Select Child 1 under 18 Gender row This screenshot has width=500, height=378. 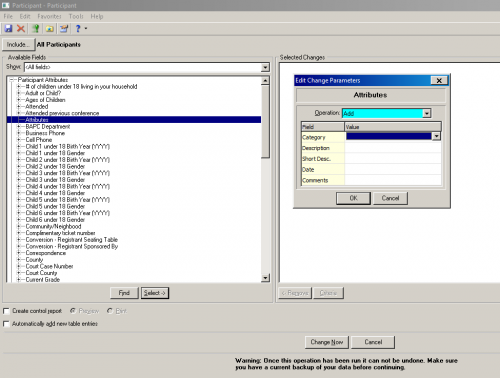point(55,153)
